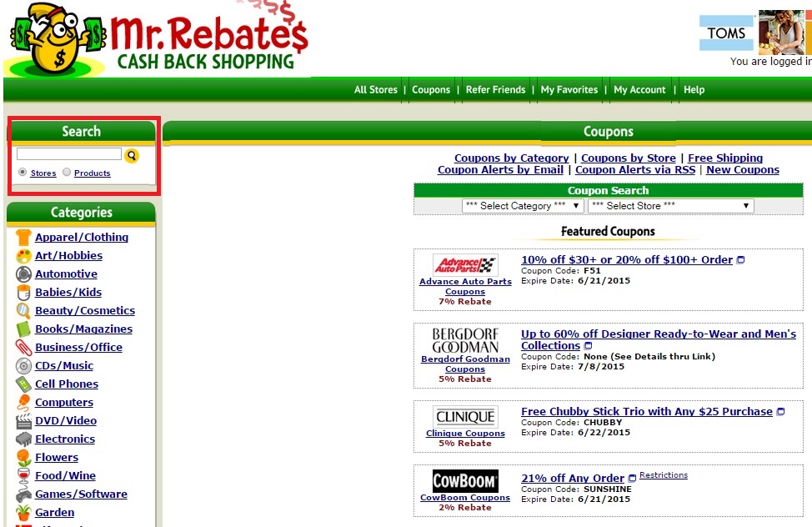Screen dimensions: 812x527
Task: Click the Flowers rose icon
Action: 23,458
